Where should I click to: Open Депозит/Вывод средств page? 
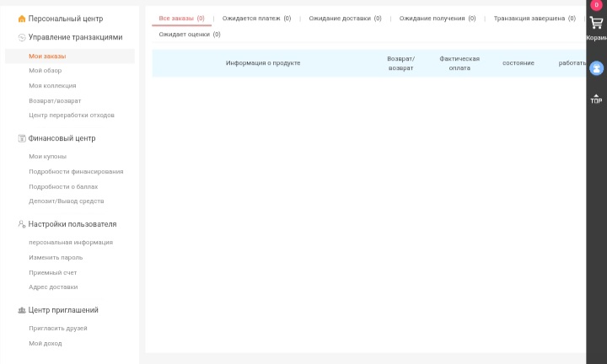coord(67,201)
